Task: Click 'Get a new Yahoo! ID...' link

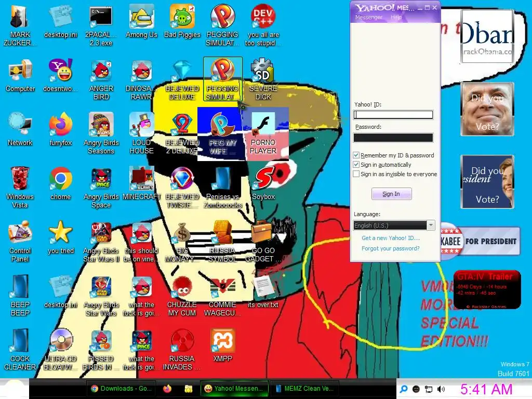Action: 391,238
